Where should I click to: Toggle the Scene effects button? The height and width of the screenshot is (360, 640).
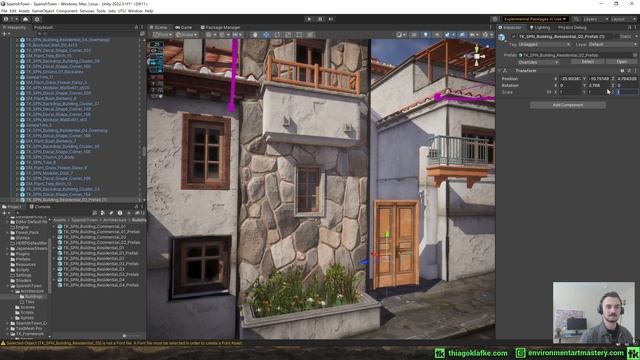448,35
